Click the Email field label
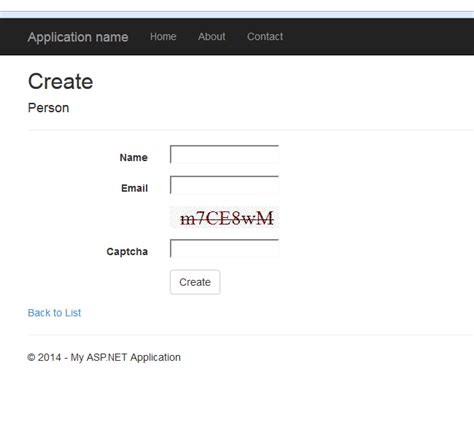474x433 pixels. point(135,188)
